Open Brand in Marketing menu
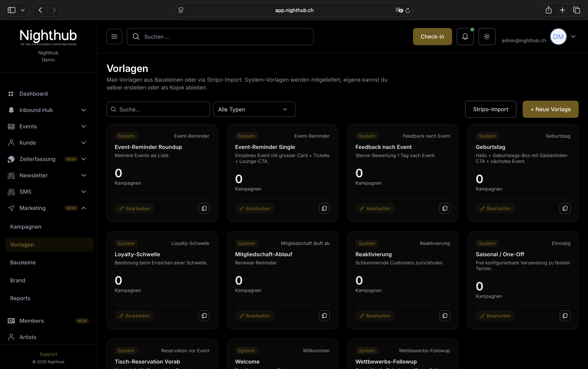588x369 pixels. 18,280
